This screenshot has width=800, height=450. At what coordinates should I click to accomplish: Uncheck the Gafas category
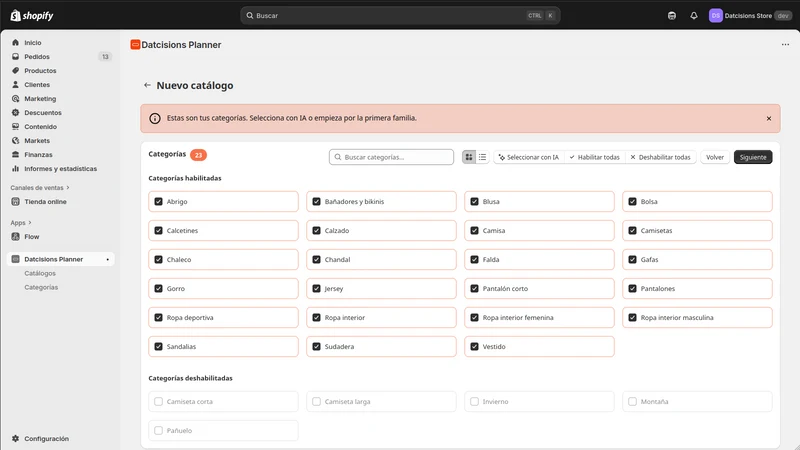[633, 260]
